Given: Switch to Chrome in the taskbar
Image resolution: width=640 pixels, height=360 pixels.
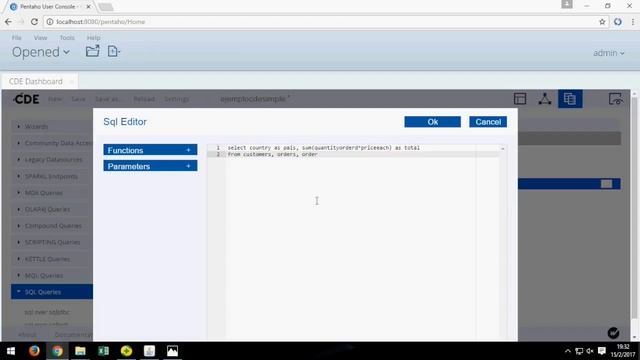Looking at the screenshot, I should pyautogui.click(x=57, y=351).
